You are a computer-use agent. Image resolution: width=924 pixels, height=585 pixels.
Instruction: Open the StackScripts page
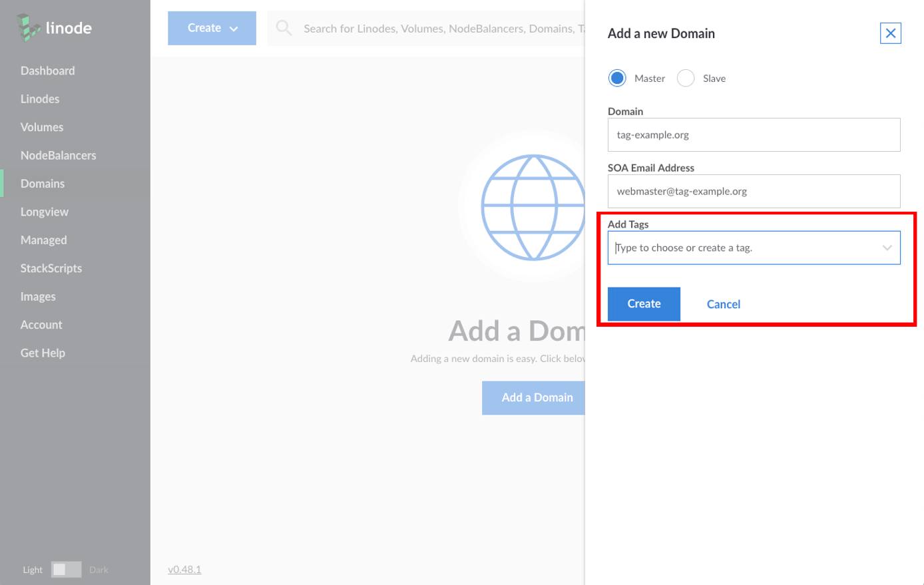(x=51, y=268)
